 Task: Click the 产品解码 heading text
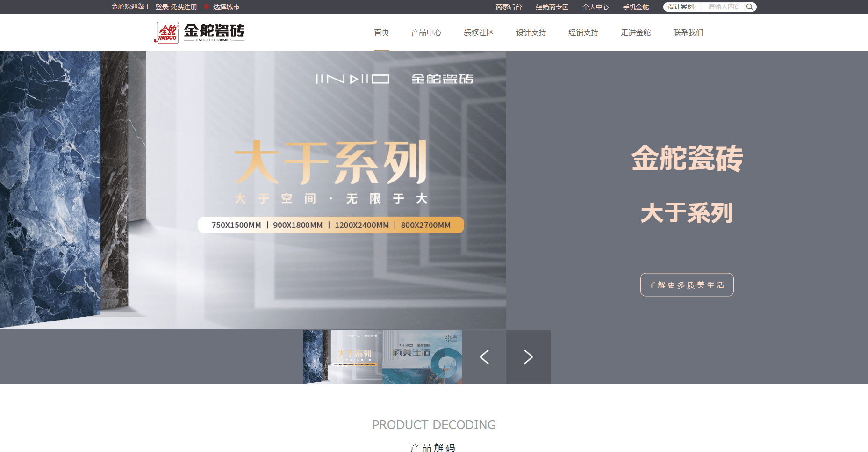tap(433, 447)
